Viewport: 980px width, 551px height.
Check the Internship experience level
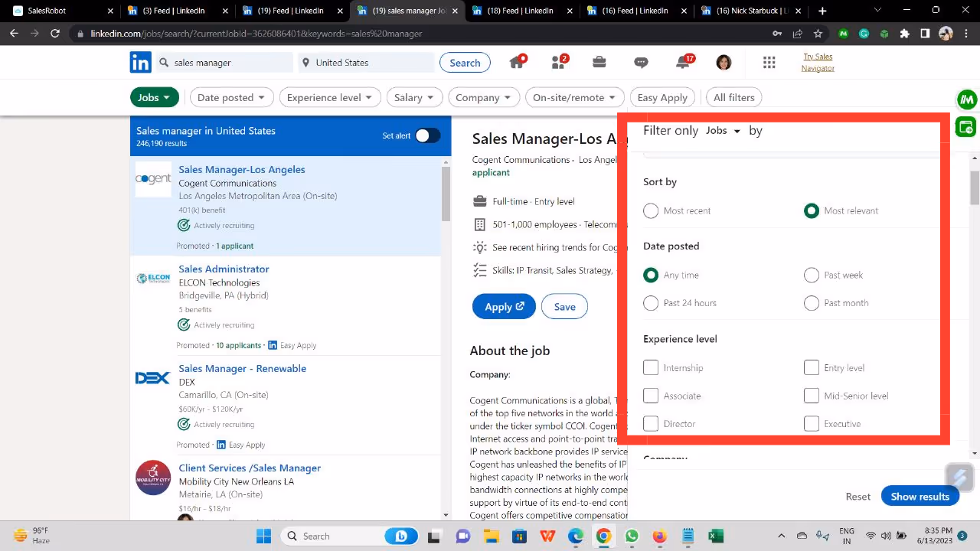coord(651,368)
